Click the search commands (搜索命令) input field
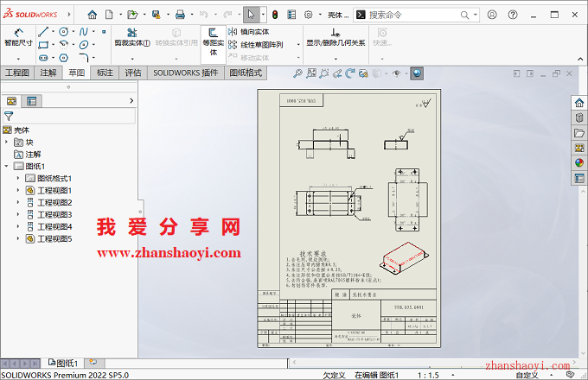This screenshot has height=380, width=588. pyautogui.click(x=412, y=15)
